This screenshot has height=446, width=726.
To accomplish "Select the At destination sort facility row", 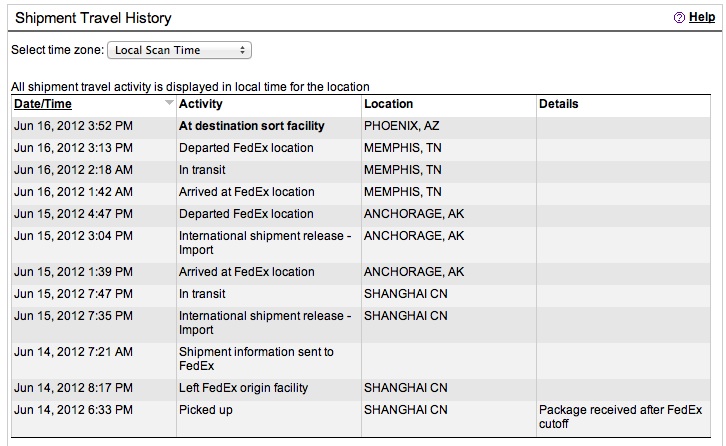I will 361,126.
